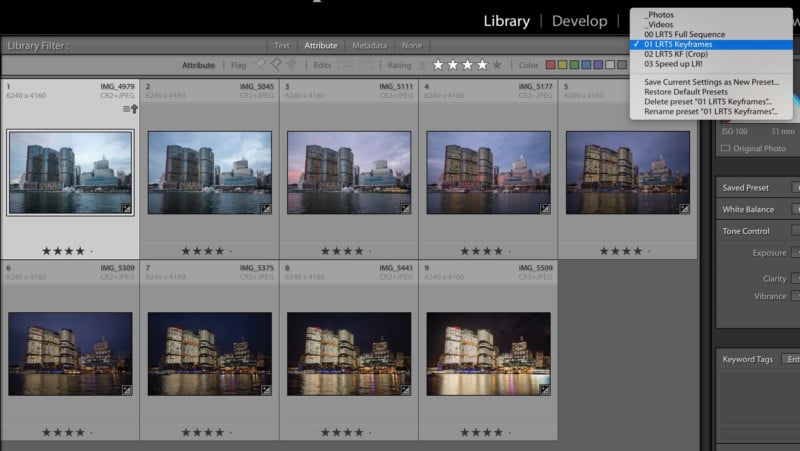Filter by green color label
This screenshot has width=800, height=451.
coord(574,65)
